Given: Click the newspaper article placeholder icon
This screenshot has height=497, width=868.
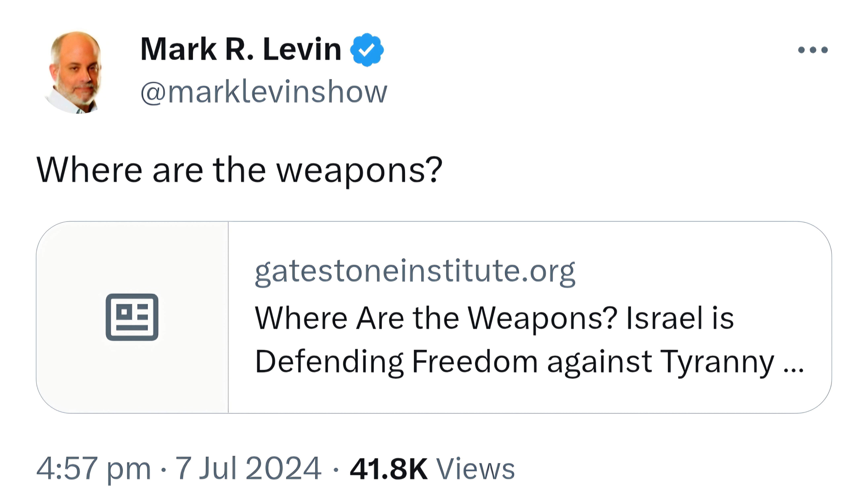Looking at the screenshot, I should point(132,317).
